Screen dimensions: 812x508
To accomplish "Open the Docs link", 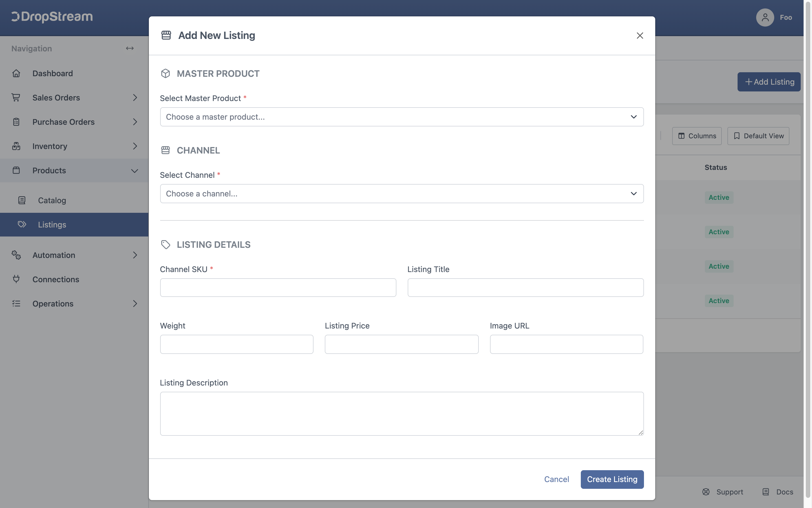I will coord(778,492).
